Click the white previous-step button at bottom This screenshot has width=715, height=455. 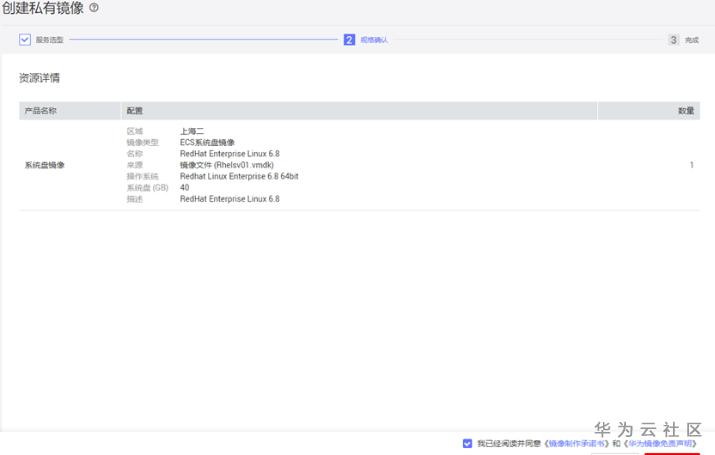pyautogui.click(x=616, y=454)
